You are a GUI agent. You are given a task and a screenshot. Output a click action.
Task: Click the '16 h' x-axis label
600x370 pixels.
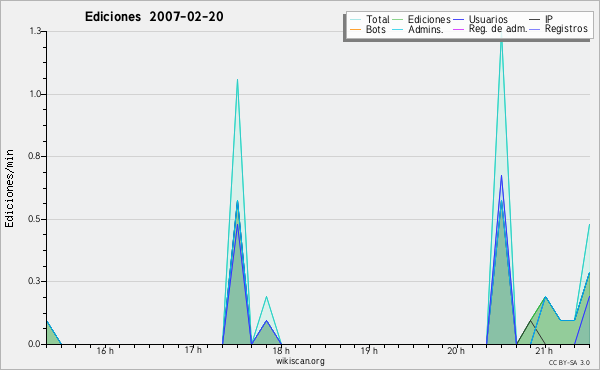105,351
